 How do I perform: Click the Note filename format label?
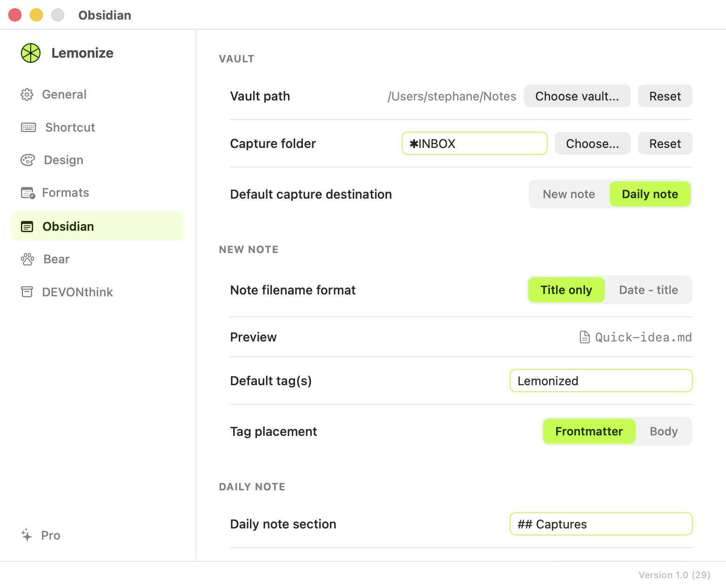pyautogui.click(x=293, y=290)
